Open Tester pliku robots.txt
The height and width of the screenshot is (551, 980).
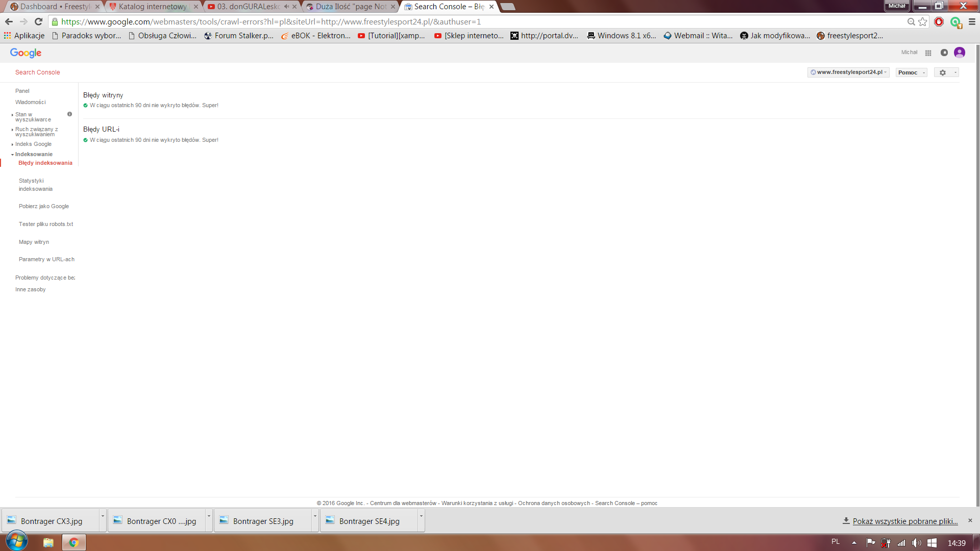click(46, 224)
